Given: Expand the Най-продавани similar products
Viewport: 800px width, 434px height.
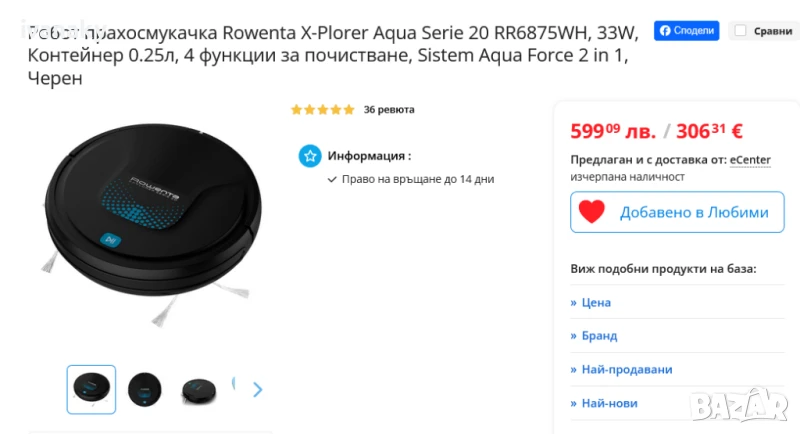Looking at the screenshot, I should 626,369.
